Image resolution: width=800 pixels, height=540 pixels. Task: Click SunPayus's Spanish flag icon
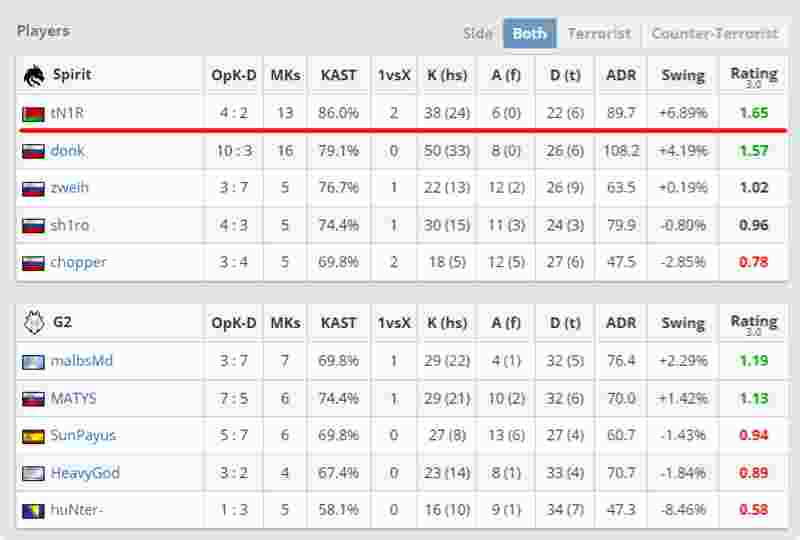pos(33,436)
